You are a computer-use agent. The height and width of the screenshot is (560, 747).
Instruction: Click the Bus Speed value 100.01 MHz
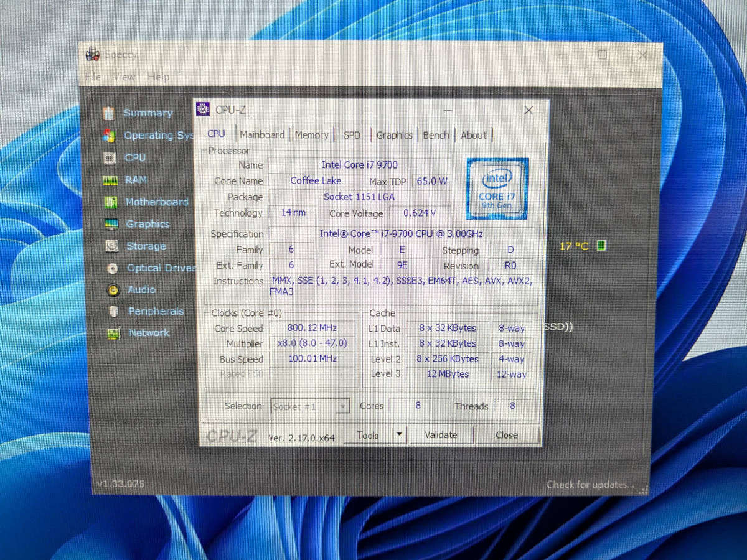coord(312,358)
